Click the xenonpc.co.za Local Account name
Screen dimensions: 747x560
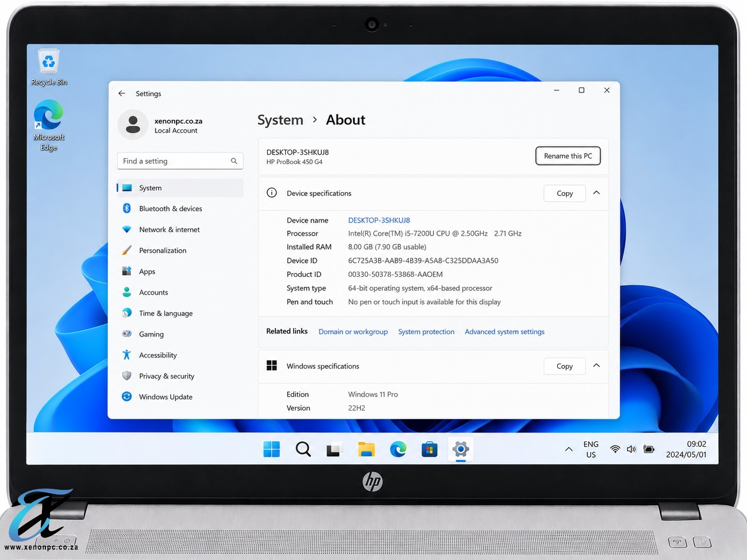click(x=178, y=125)
